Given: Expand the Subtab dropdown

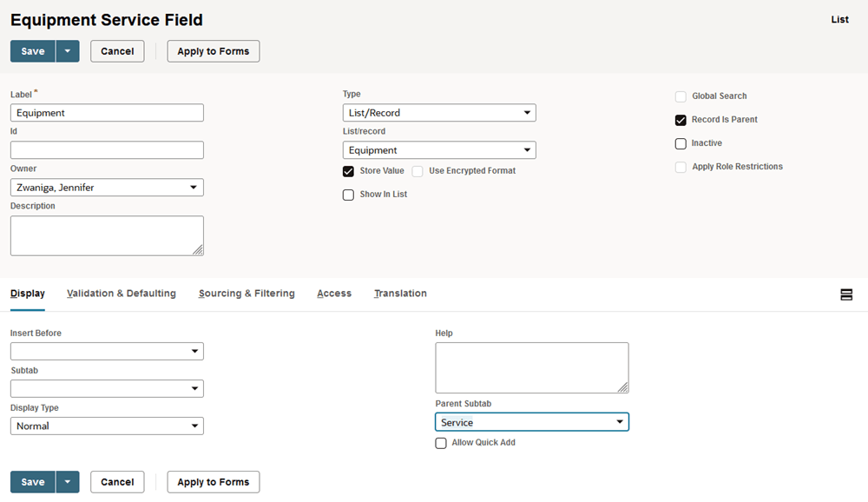Looking at the screenshot, I should pos(107,388).
